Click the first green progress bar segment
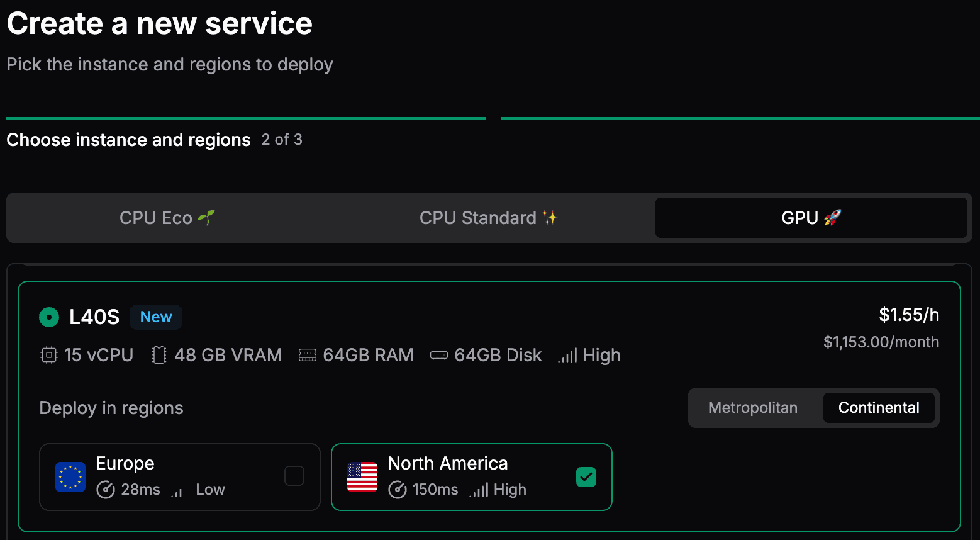This screenshot has height=540, width=980. click(x=246, y=118)
